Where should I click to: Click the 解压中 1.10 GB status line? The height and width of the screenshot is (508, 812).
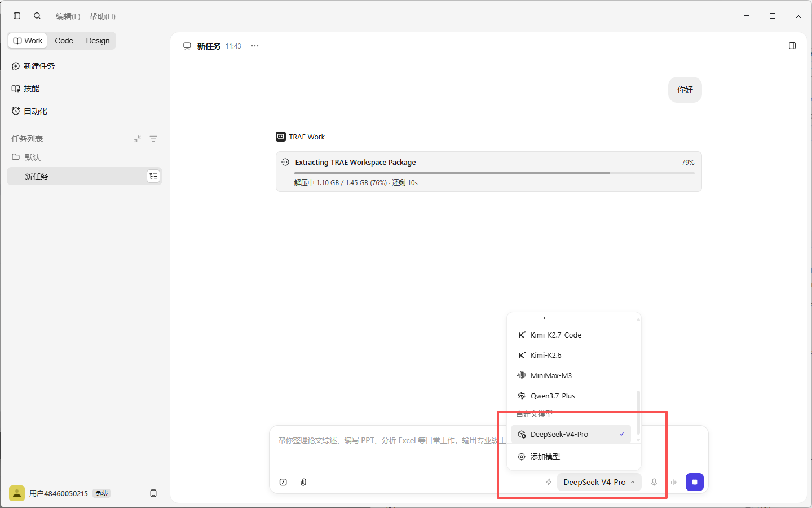[x=356, y=183]
